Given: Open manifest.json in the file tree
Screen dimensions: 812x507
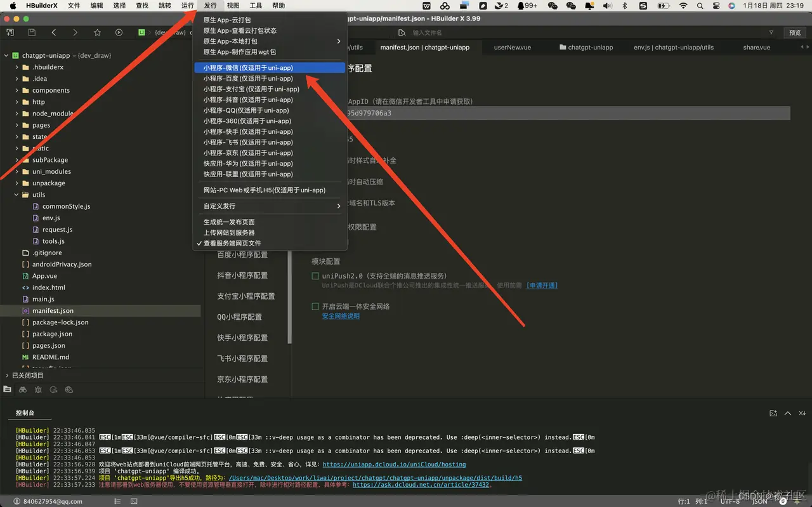Looking at the screenshot, I should (x=53, y=311).
